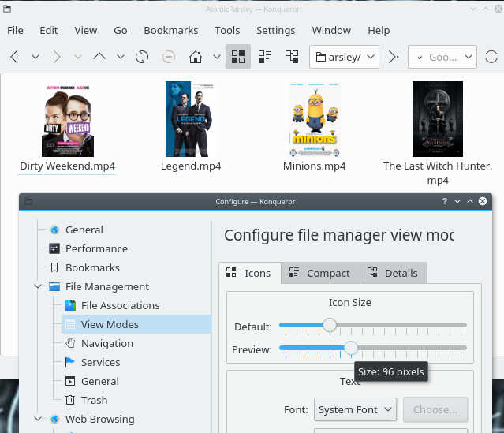Switch to Icons view mode in toolbar

point(238,57)
